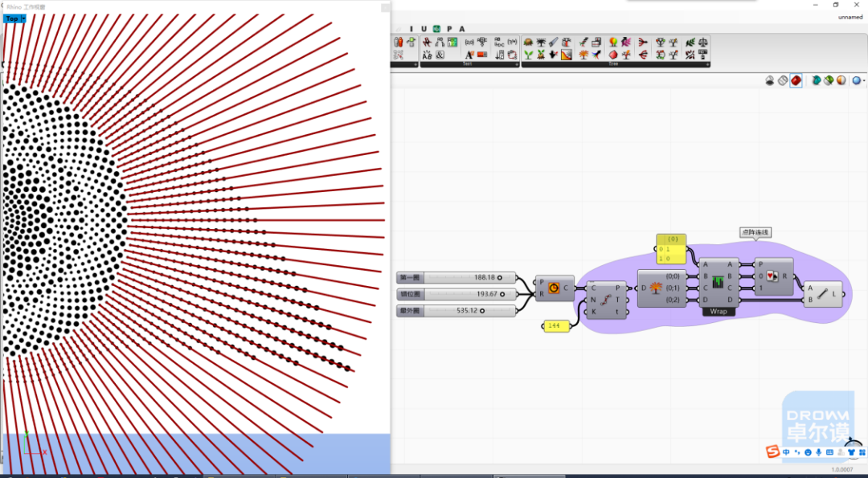
Task: Switch to the U ribbon tab
Action: 424,29
